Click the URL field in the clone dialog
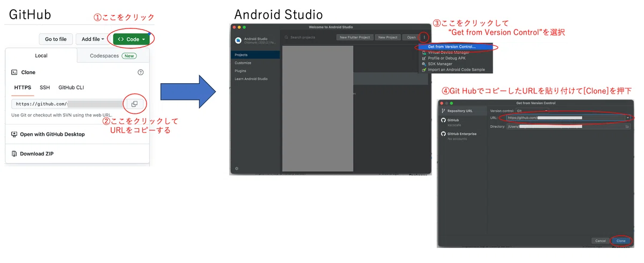This screenshot has height=263, width=644. click(565, 118)
